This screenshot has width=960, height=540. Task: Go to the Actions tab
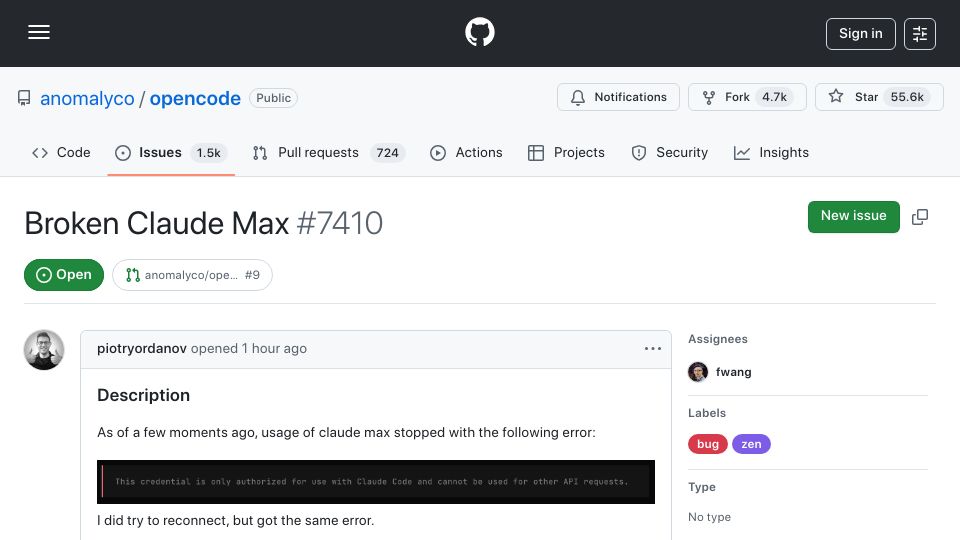coord(467,152)
